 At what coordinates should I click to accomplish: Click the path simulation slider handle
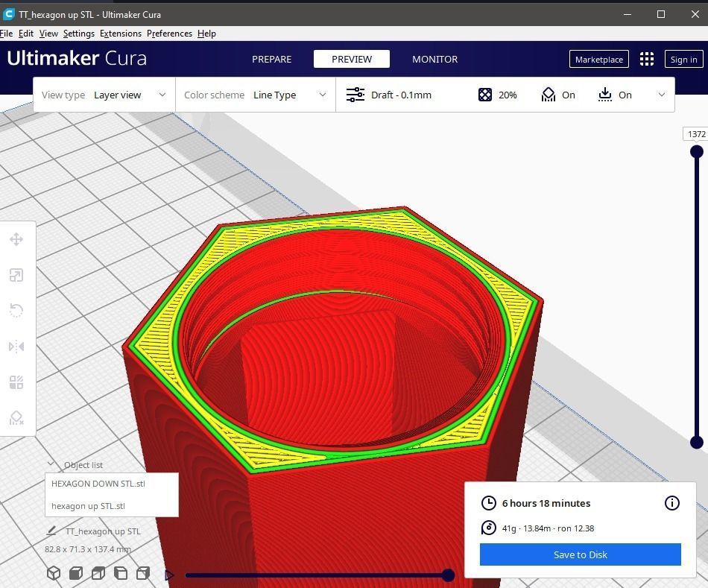tap(448, 575)
